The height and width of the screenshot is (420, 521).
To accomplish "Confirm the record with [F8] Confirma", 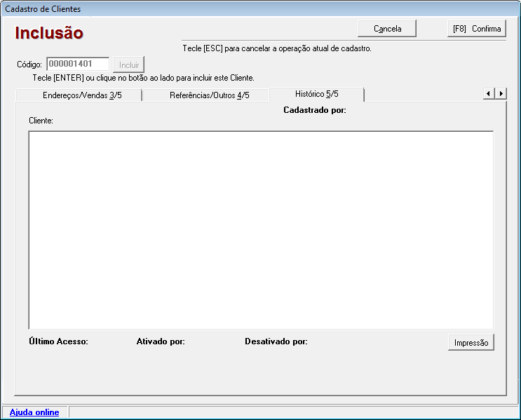I will tap(477, 29).
